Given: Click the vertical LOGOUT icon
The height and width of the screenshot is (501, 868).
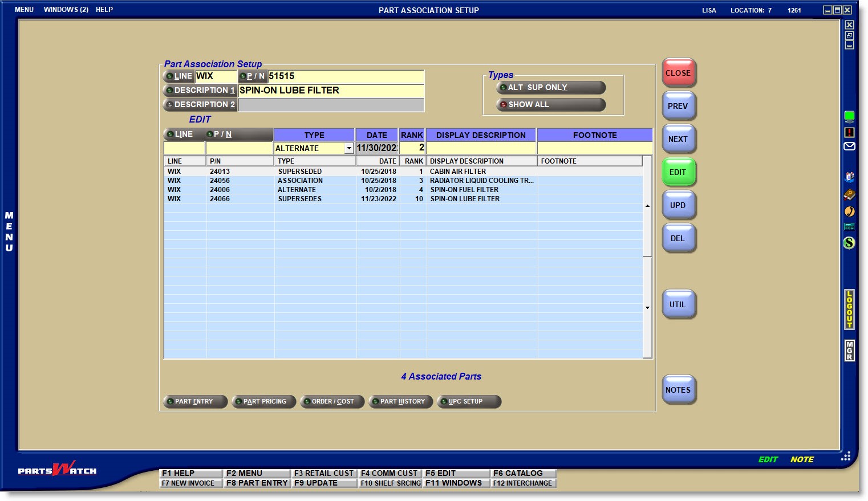Looking at the screenshot, I should tap(849, 309).
